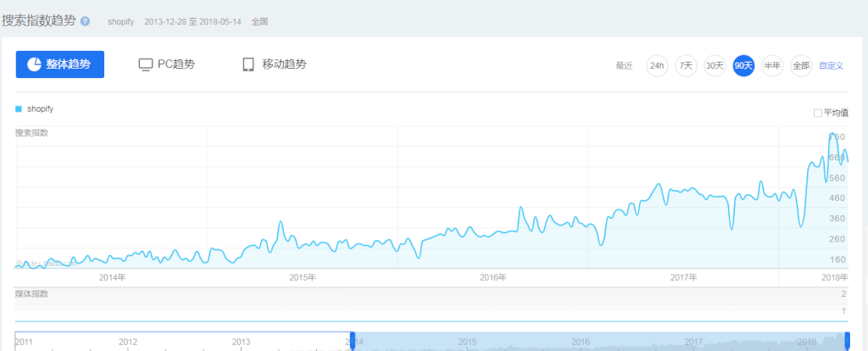The width and height of the screenshot is (868, 351).
Task: Click the shopify keyword in header
Action: (x=120, y=22)
